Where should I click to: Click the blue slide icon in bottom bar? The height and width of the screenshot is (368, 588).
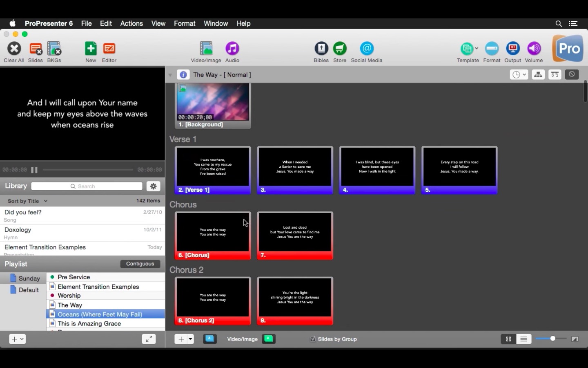pyautogui.click(x=210, y=339)
